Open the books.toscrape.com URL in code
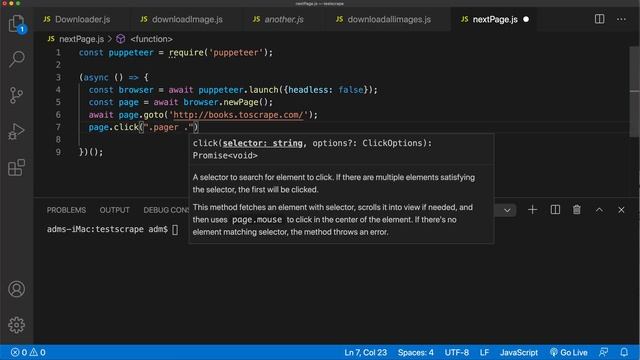The height and width of the screenshot is (360, 640). click(238, 115)
